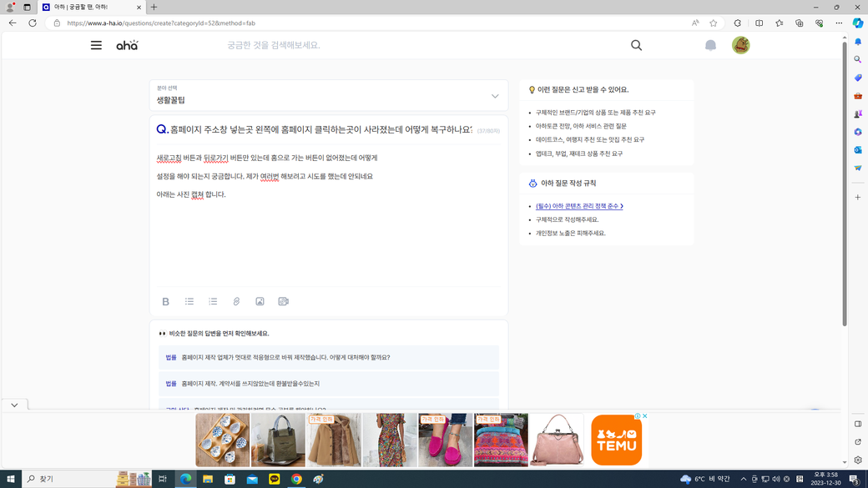Open the hamburger menu beside aha logo
Screen dimensions: 868x488
coord(96,45)
